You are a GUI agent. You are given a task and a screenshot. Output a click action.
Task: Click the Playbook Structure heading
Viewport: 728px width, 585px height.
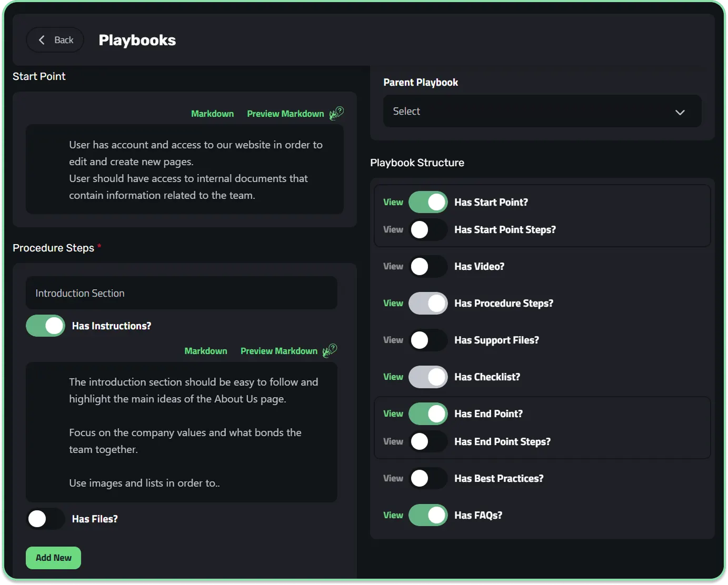click(x=417, y=163)
